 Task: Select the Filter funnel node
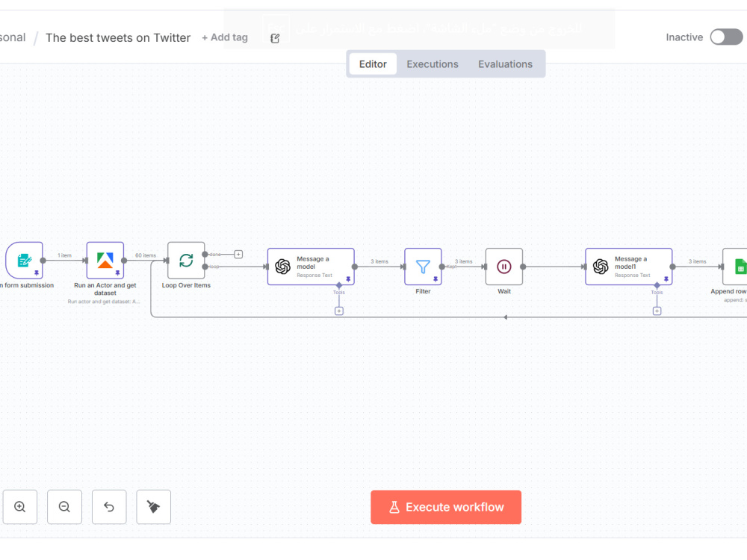(423, 267)
